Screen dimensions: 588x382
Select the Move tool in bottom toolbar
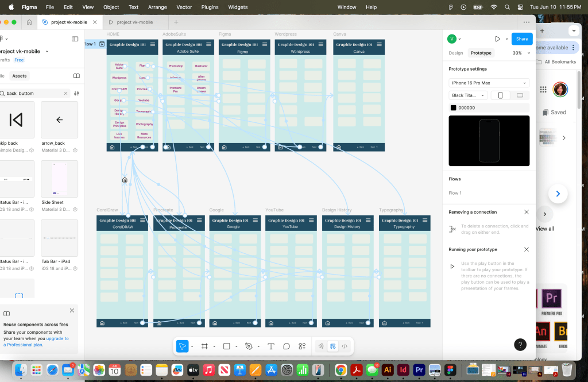(182, 346)
